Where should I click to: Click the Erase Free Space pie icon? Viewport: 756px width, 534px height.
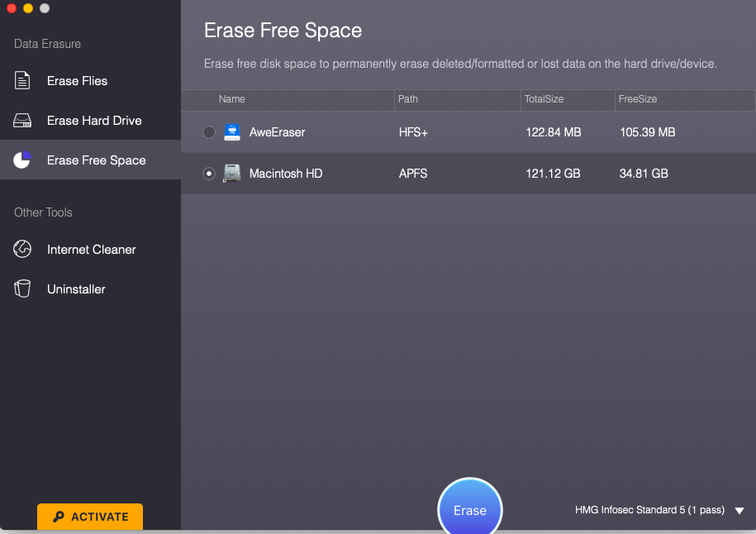(x=22, y=160)
